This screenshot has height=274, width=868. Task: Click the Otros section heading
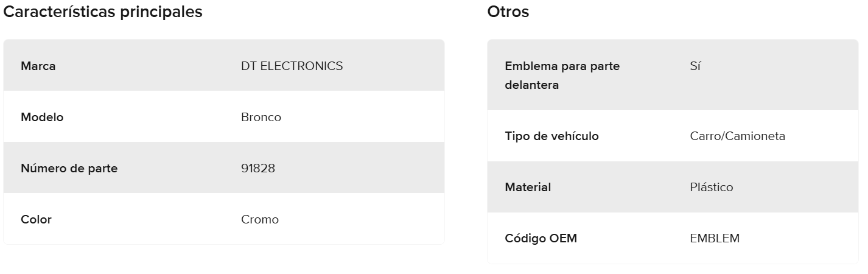(x=508, y=12)
